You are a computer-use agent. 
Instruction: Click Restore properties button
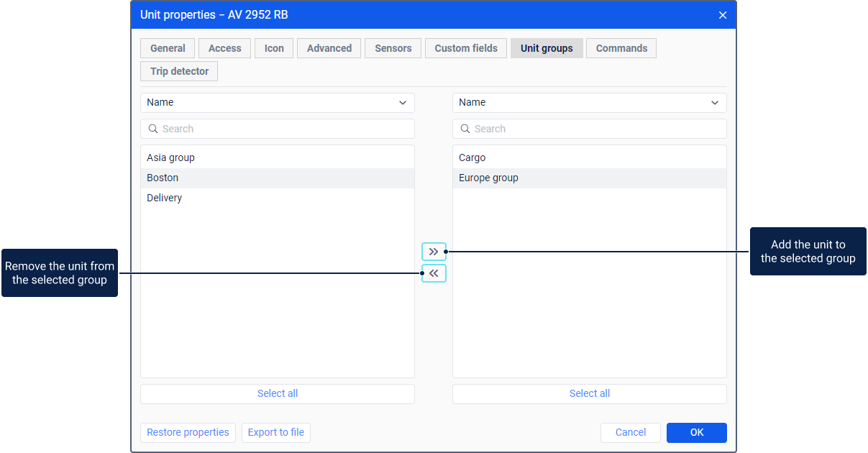188,432
